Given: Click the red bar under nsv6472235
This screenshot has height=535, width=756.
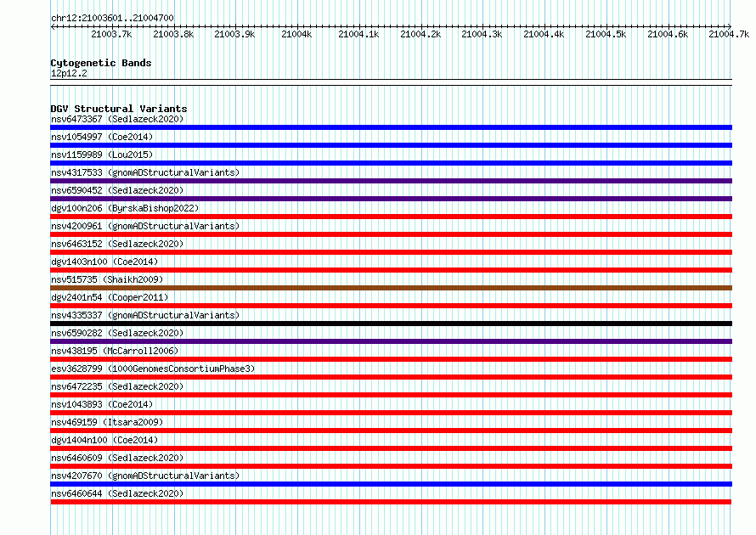Looking at the screenshot, I should (391, 395).
